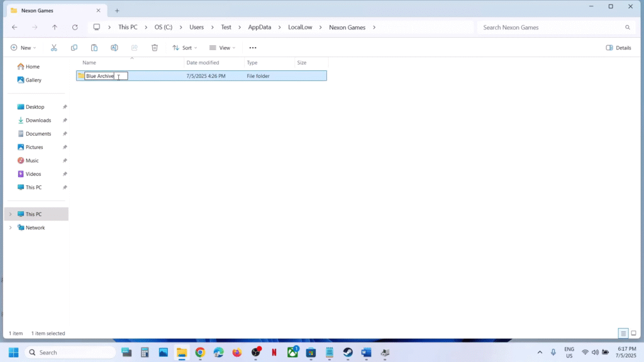Expand Network tree node
Screen dimensions: 644x362
[11, 228]
